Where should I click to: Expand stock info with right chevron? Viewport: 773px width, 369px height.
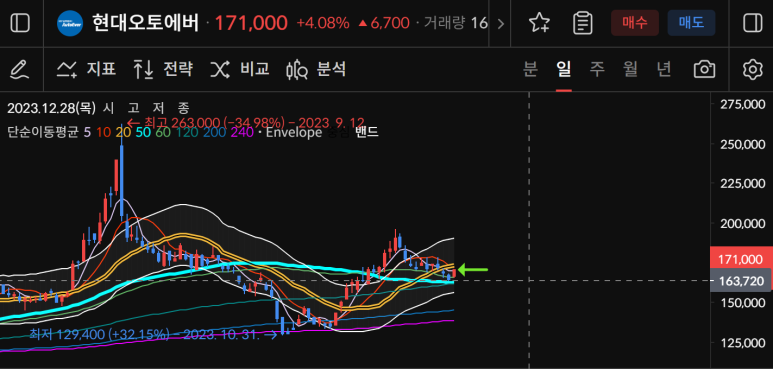(x=500, y=24)
